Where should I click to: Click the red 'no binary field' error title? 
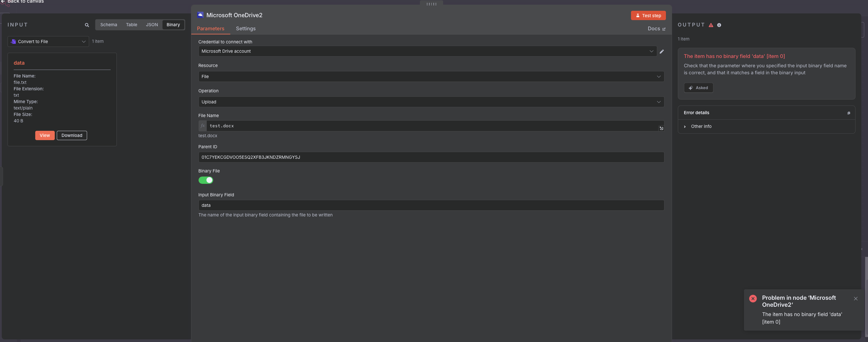[734, 56]
